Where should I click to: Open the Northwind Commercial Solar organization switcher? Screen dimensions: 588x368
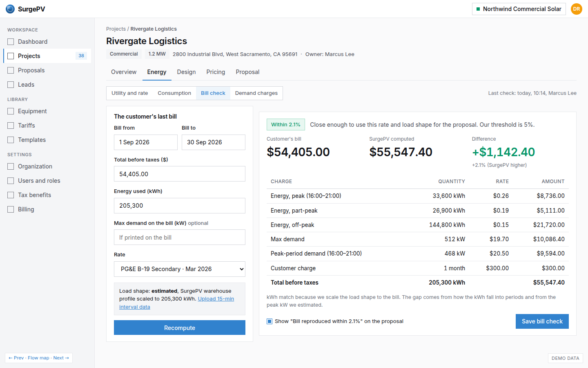[519, 9]
